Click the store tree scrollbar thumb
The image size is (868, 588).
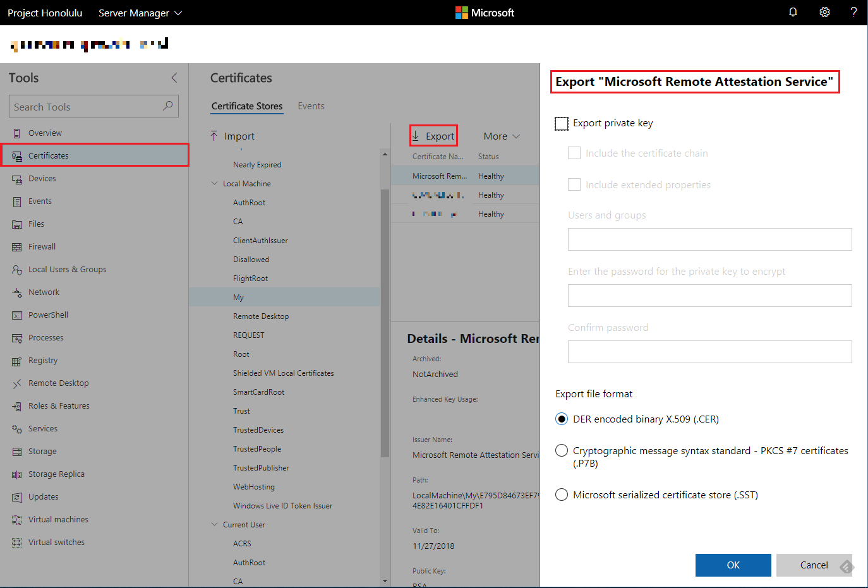tap(385, 323)
